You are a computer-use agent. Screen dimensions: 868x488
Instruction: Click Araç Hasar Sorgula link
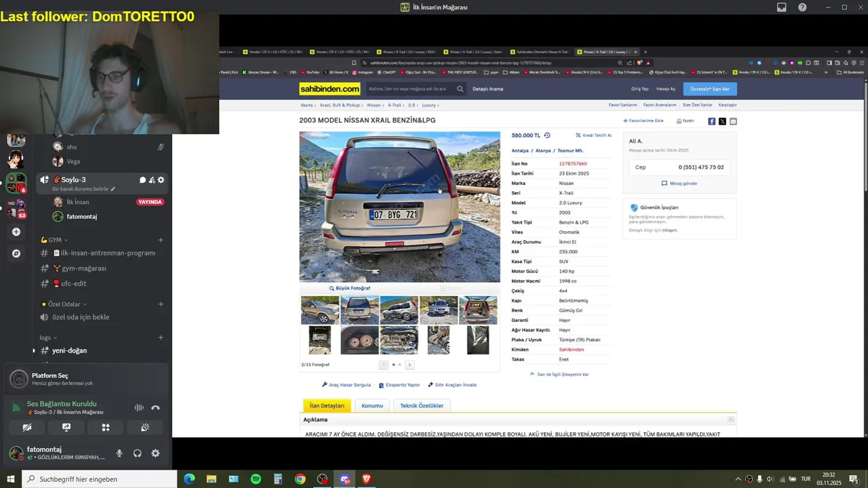coord(347,385)
